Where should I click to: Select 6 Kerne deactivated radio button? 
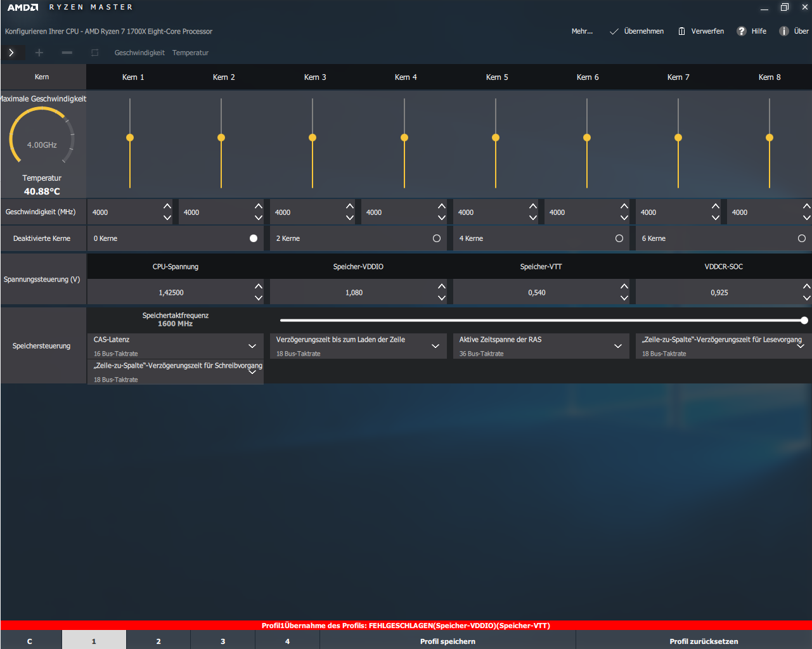pos(802,238)
